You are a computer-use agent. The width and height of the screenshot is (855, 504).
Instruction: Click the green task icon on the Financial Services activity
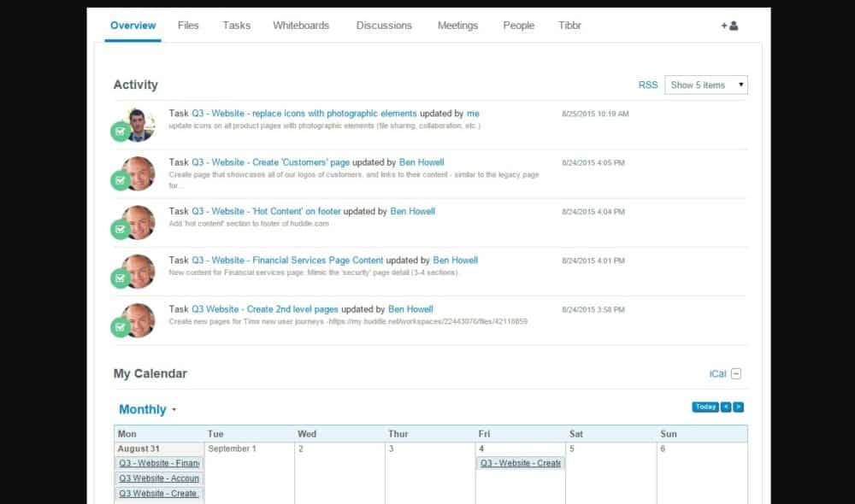(x=121, y=278)
